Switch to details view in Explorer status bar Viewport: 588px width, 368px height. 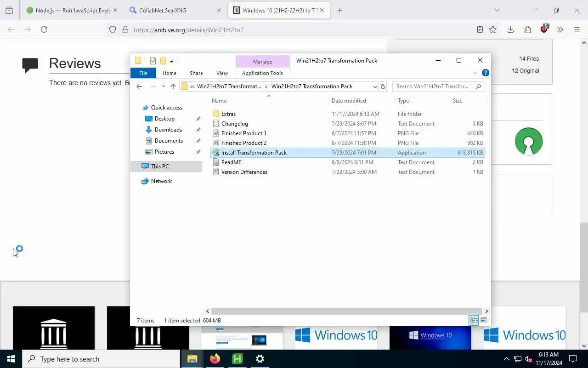[474, 321]
